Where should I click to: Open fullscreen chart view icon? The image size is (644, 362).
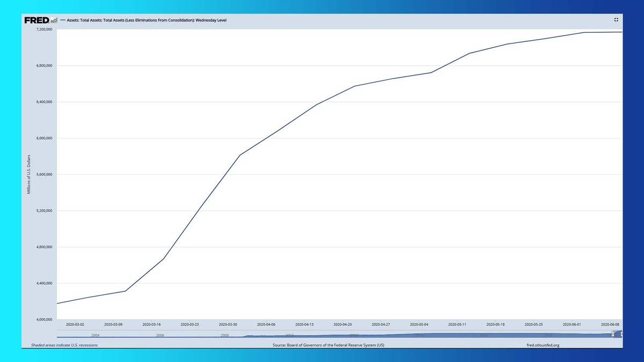(616, 19)
